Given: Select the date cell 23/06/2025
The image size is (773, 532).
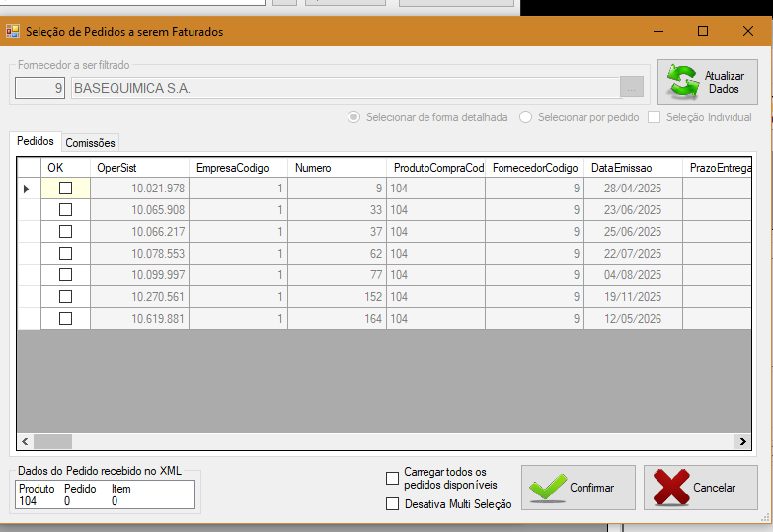Looking at the screenshot, I should 633,210.
